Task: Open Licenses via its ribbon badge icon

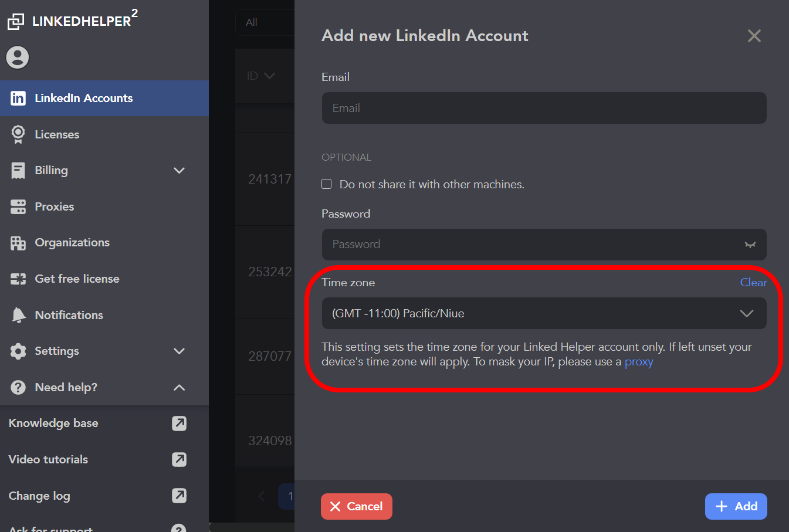Action: (x=18, y=134)
